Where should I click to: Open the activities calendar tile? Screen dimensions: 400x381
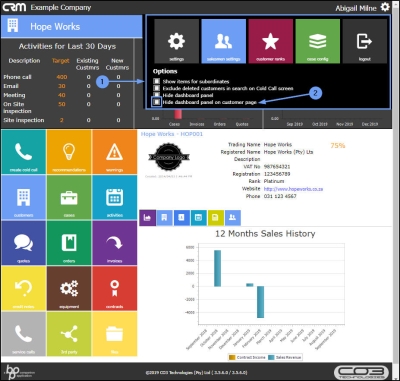pos(115,197)
